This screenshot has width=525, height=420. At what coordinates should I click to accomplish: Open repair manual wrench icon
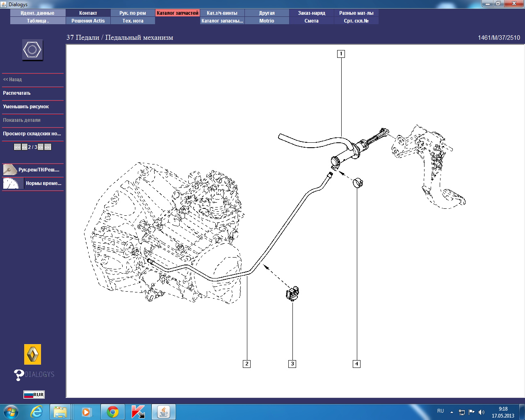(9, 169)
